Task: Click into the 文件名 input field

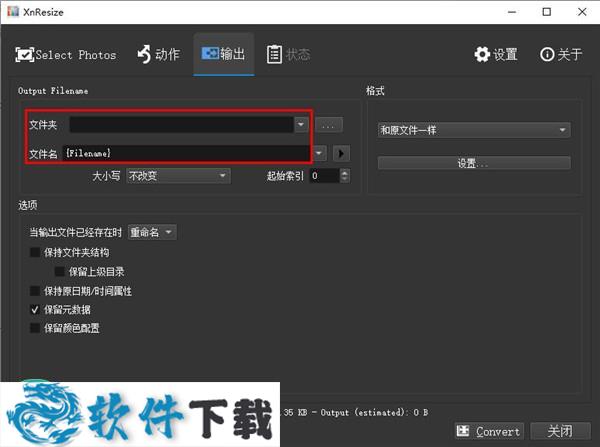Action: pyautogui.click(x=185, y=153)
